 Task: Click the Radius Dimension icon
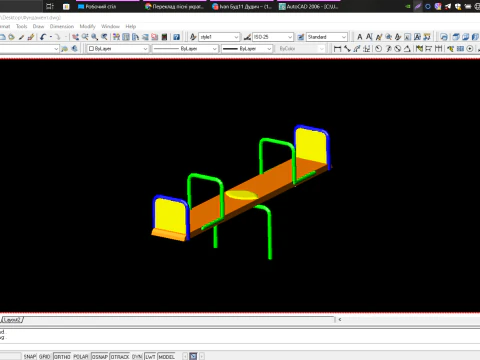(x=378, y=49)
